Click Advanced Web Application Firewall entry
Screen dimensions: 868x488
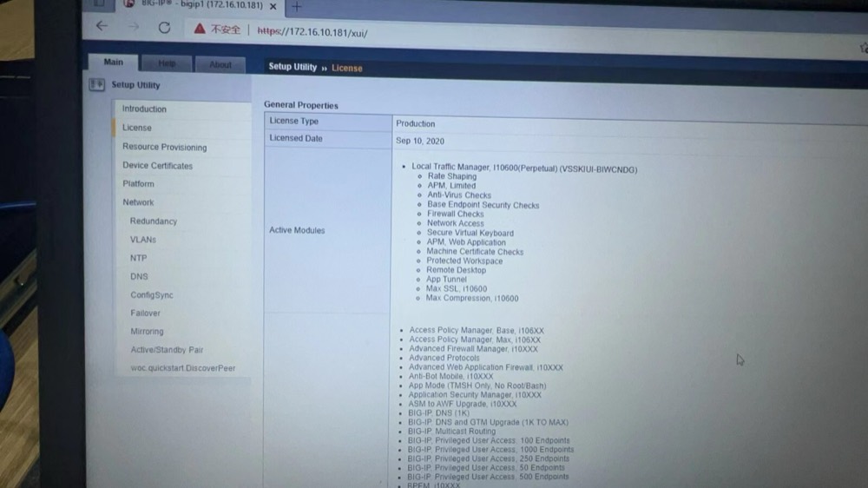tap(485, 367)
